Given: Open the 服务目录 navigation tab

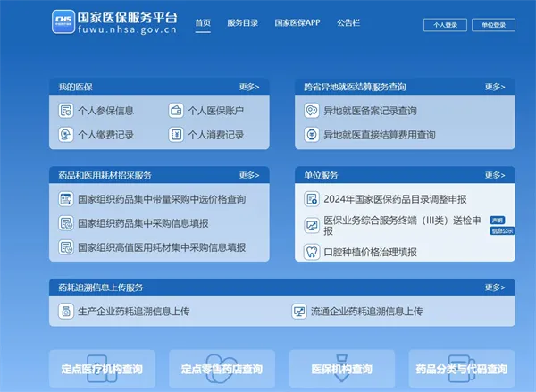Looking at the screenshot, I should click(242, 23).
